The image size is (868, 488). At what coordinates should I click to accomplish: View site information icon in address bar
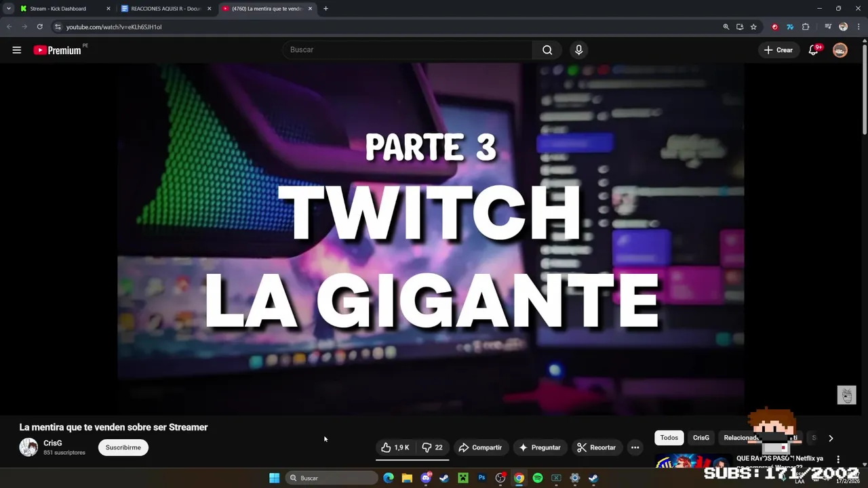coord(58,27)
